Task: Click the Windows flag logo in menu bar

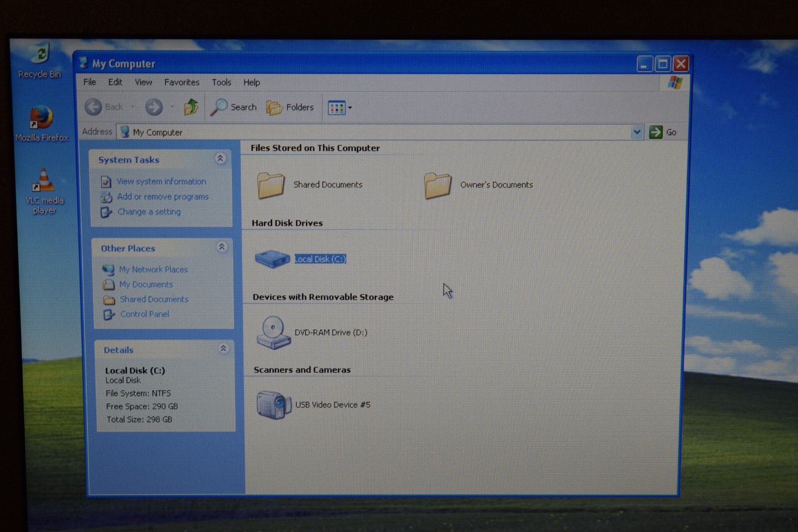Action: (675, 82)
